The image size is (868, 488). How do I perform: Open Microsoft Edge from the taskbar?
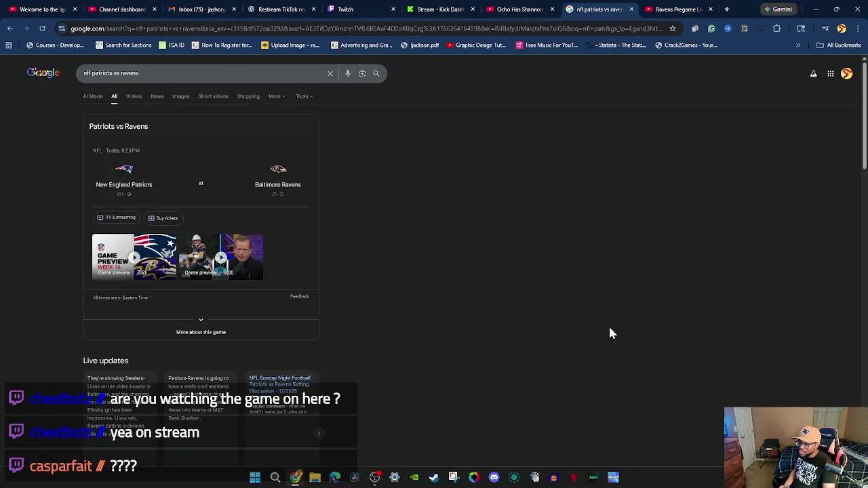334,477
